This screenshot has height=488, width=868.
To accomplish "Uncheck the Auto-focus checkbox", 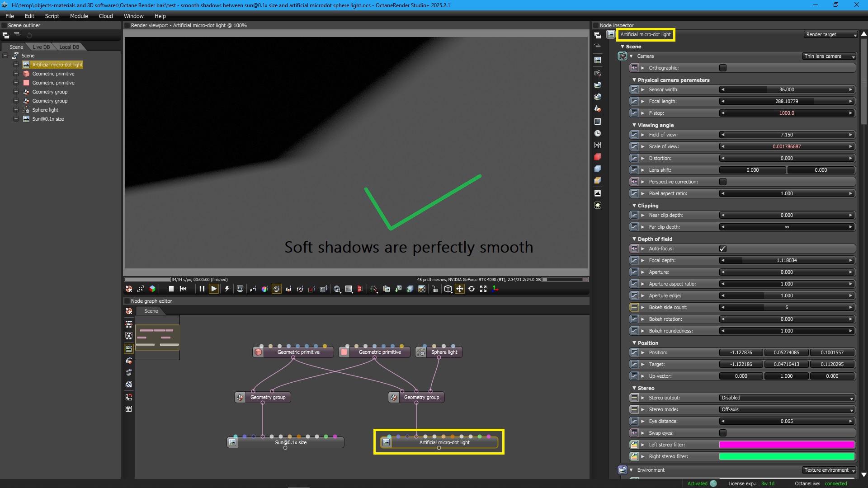I will click(x=723, y=249).
